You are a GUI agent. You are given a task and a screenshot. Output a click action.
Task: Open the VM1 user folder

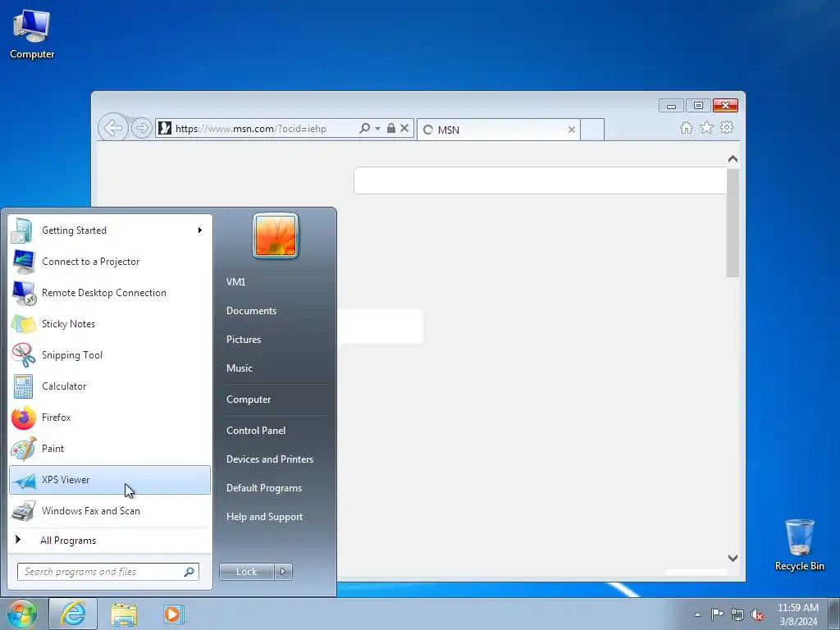(235, 282)
